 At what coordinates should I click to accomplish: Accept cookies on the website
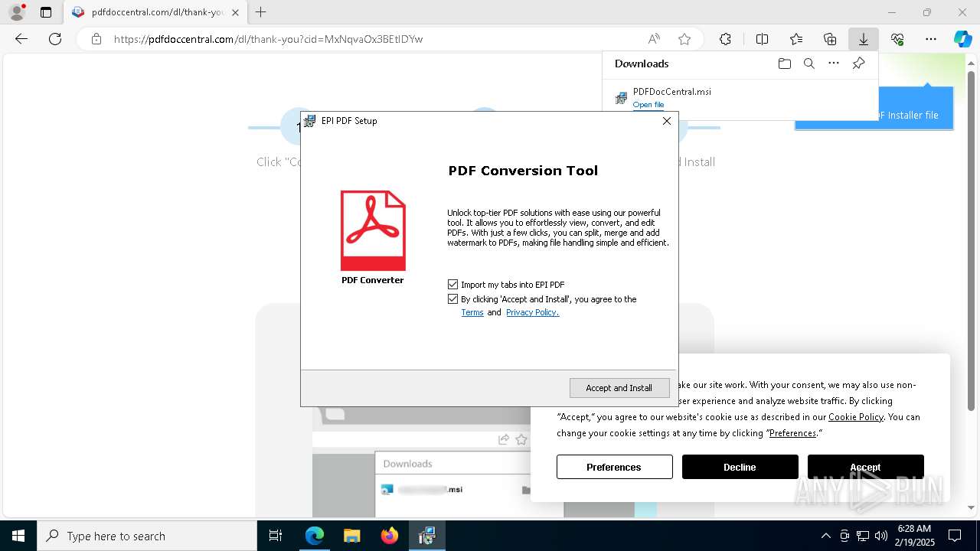coord(865,467)
